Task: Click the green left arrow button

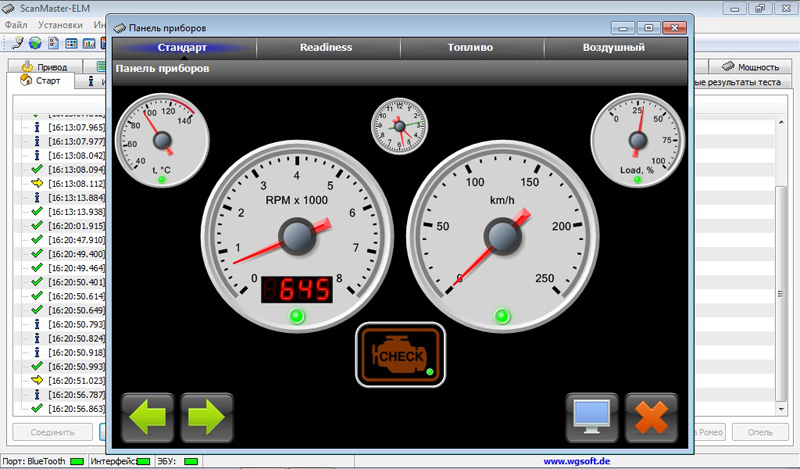Action: pos(149,417)
